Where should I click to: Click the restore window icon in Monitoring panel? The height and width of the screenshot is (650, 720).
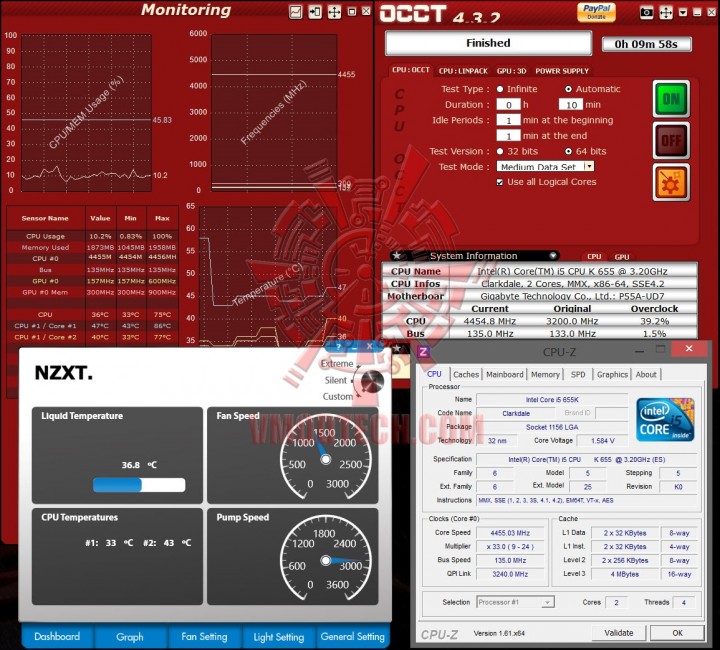pyautogui.click(x=352, y=11)
